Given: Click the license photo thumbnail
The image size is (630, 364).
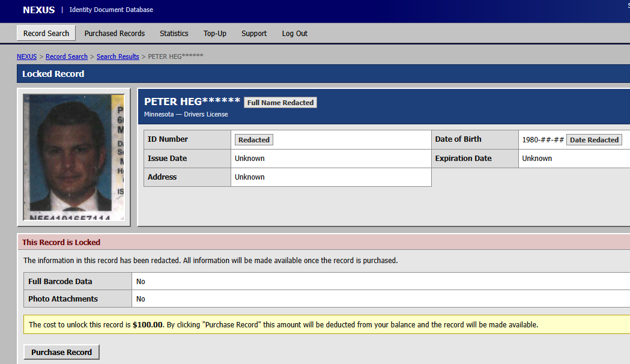Looking at the screenshot, I should pyautogui.click(x=74, y=157).
